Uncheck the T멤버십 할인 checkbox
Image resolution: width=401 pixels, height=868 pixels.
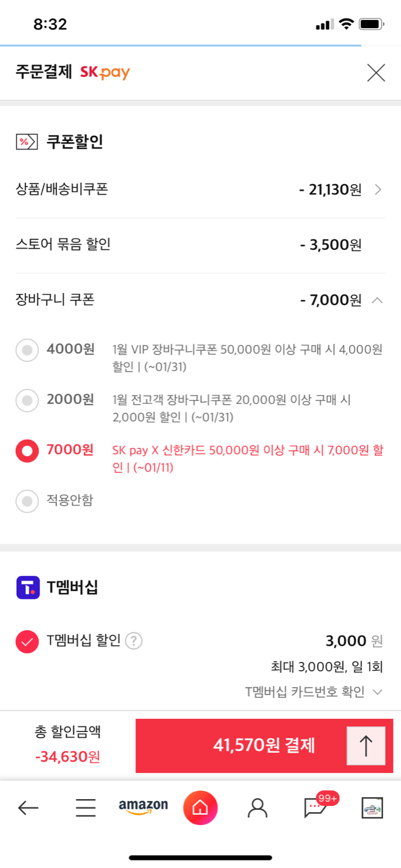coord(27,642)
